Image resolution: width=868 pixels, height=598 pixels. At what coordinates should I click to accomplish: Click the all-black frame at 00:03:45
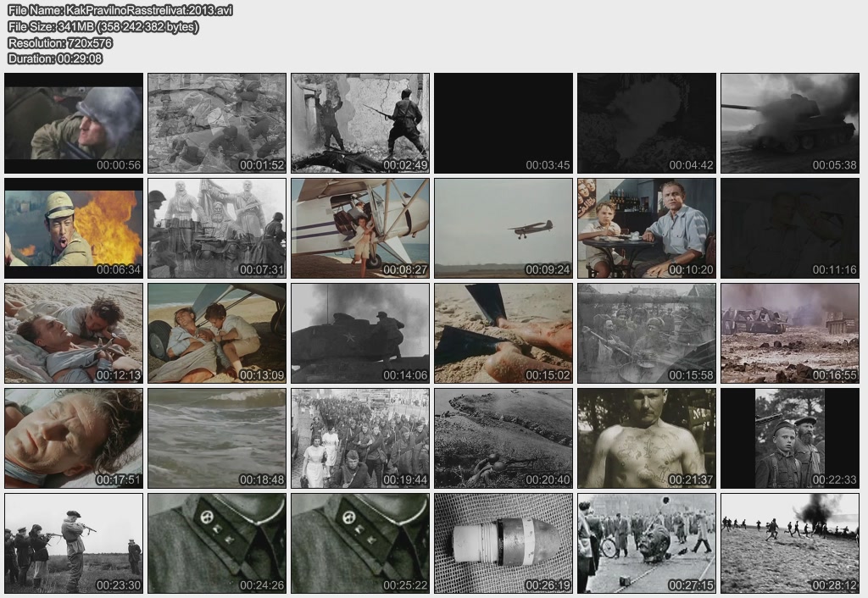tap(504, 123)
